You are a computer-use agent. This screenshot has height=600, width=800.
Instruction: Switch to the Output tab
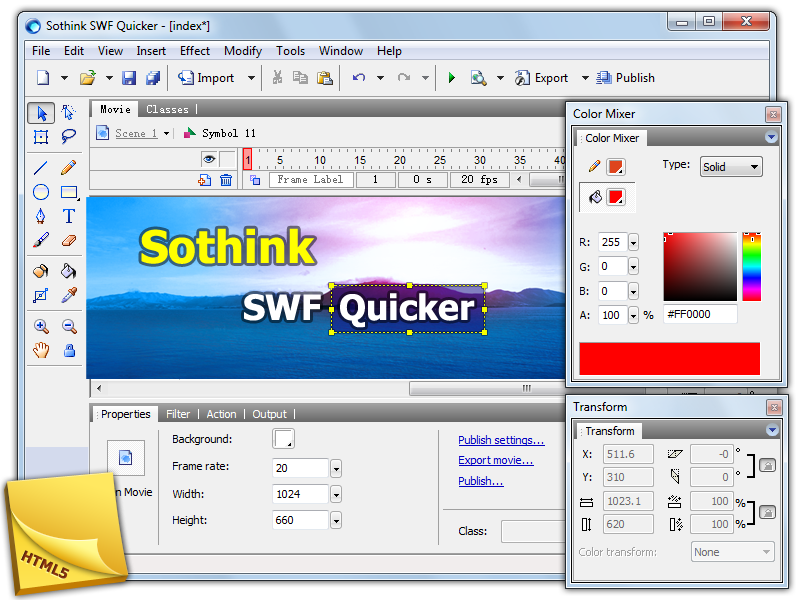[269, 414]
